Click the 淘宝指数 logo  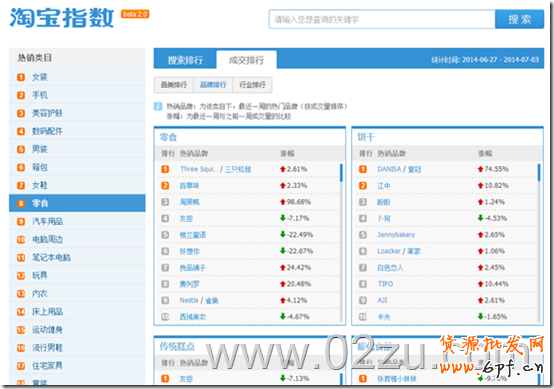coord(62,18)
